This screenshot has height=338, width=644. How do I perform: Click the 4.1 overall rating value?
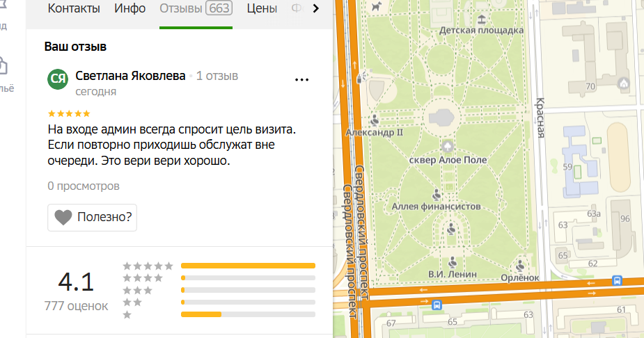pos(76,282)
